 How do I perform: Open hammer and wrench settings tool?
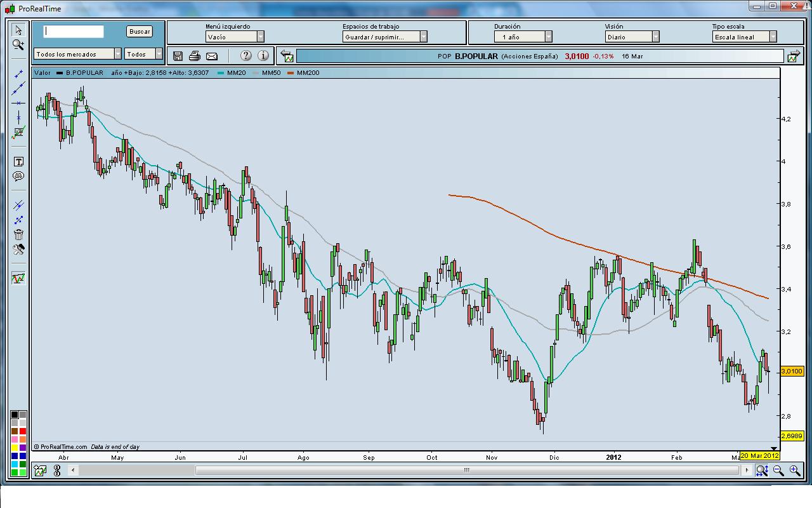[x=18, y=249]
